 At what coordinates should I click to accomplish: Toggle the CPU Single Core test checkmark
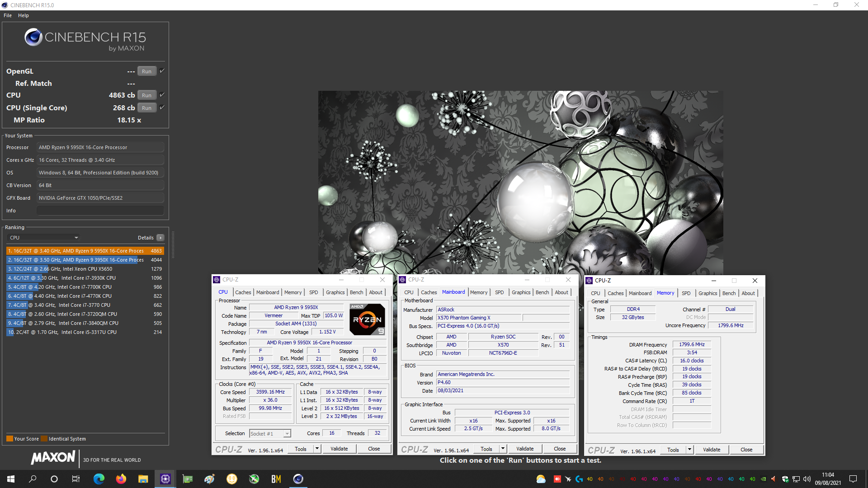162,108
